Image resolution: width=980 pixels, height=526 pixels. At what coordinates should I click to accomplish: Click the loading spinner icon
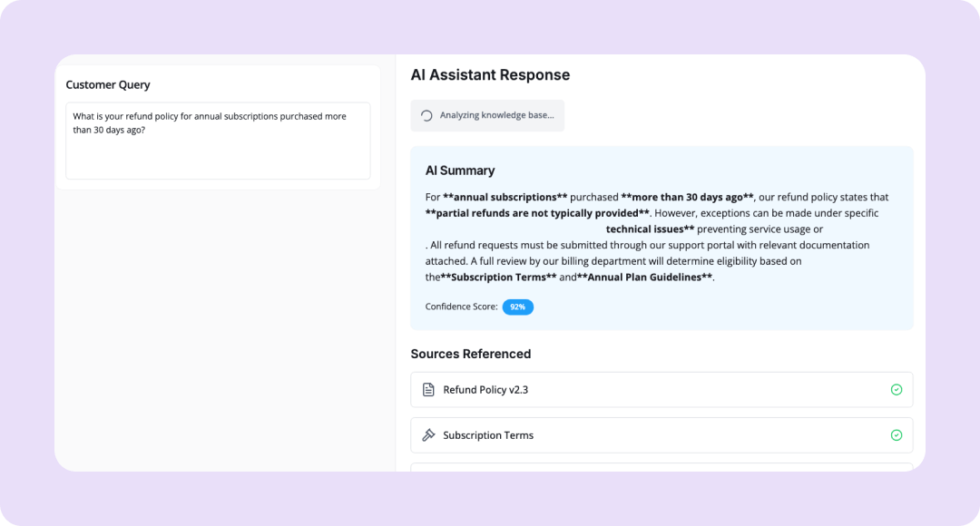click(426, 116)
